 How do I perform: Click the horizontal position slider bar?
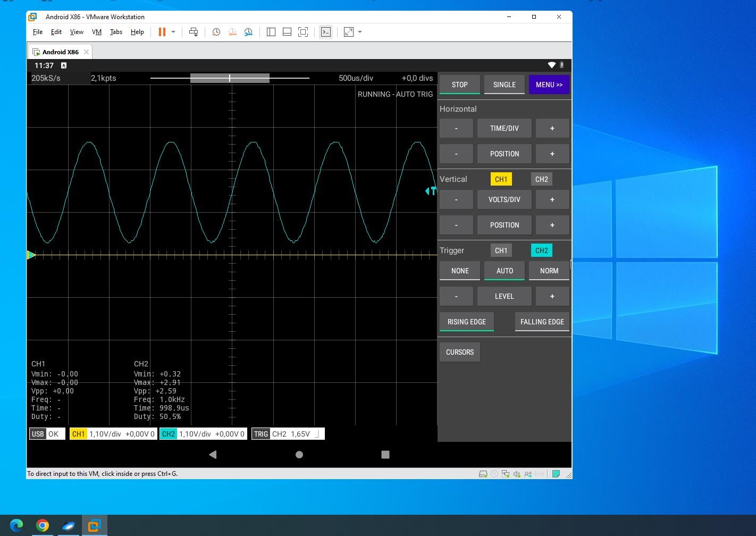pyautogui.click(x=230, y=78)
